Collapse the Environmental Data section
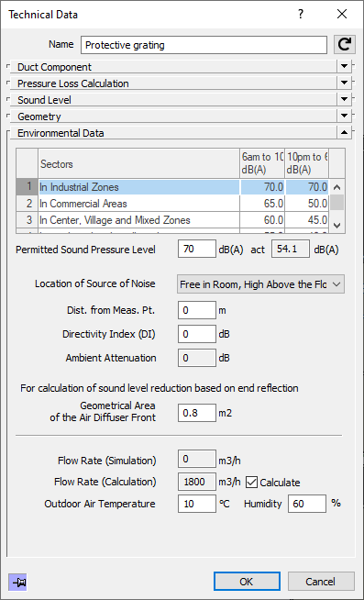This screenshot has height=600, width=364. [344, 132]
